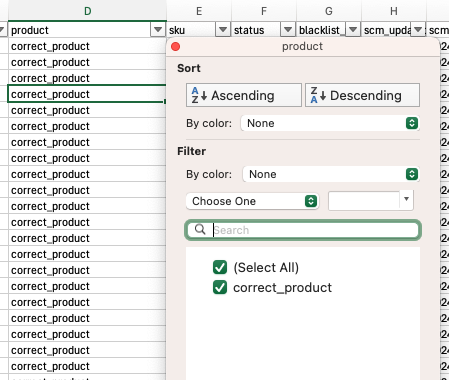This screenshot has width=449, height=380.
Task: Open the product column filter arrow
Action: click(158, 30)
